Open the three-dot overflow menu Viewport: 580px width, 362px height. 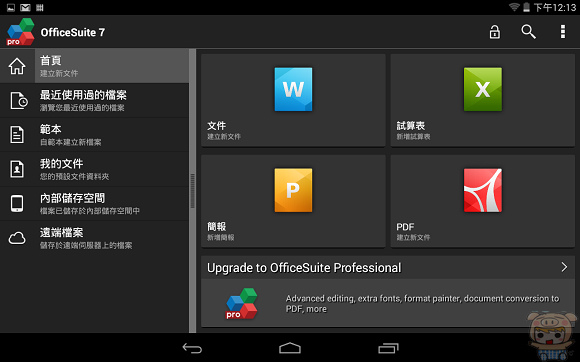(x=563, y=32)
